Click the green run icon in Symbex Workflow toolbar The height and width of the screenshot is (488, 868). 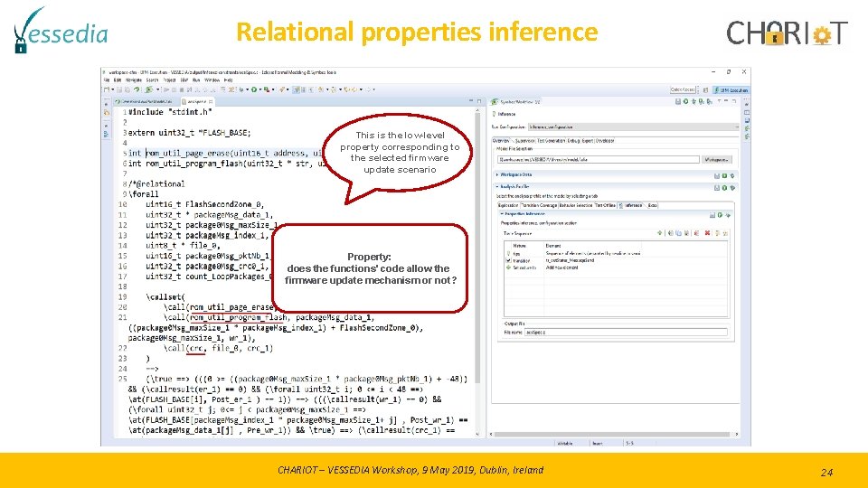(686, 101)
